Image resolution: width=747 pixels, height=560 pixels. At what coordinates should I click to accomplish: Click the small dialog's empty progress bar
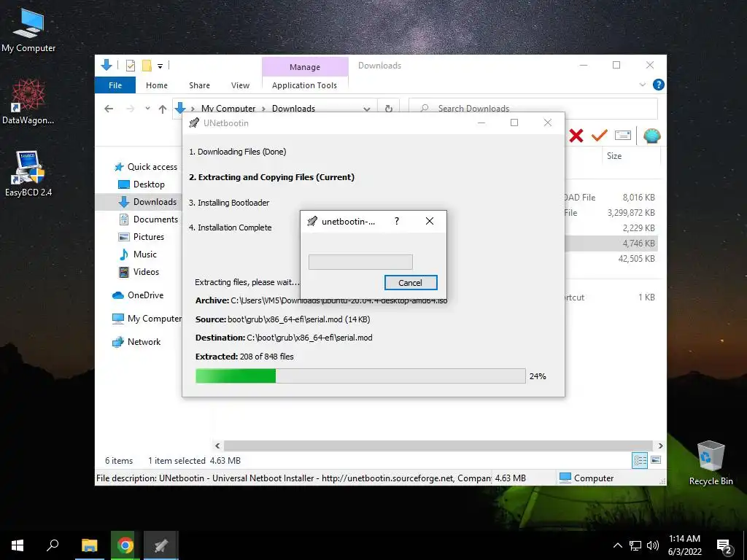click(x=360, y=262)
